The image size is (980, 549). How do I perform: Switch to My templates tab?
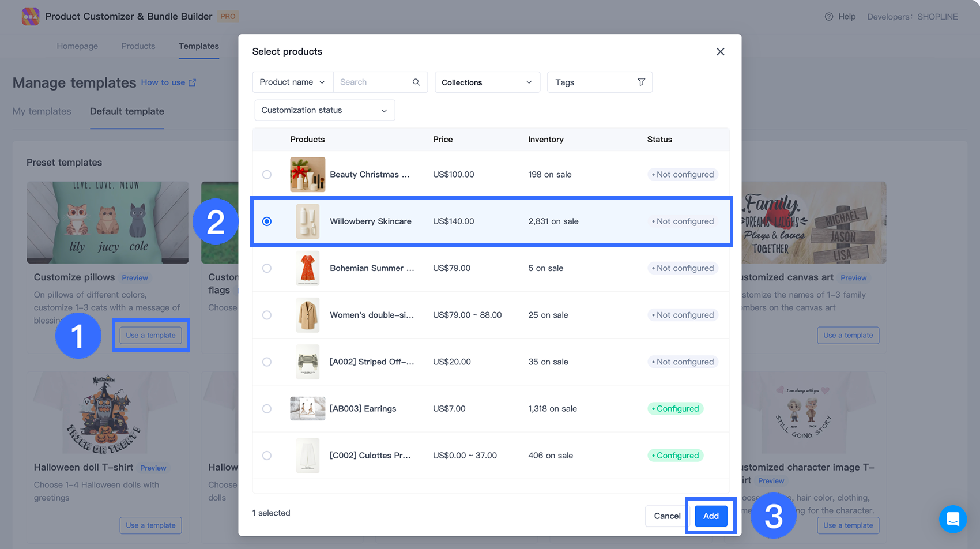tap(42, 111)
